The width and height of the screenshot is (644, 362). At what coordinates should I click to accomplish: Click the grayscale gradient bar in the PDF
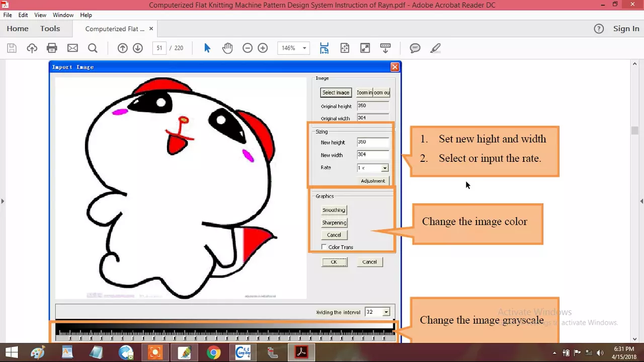click(224, 326)
